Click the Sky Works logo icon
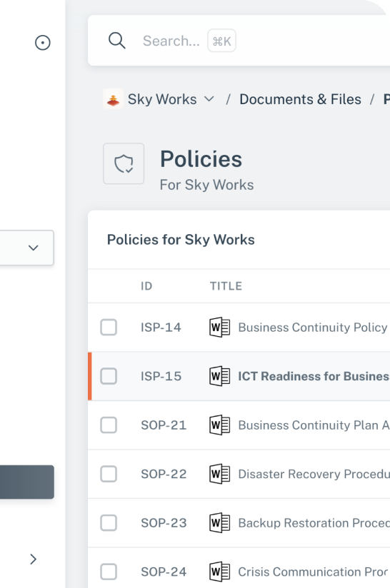390x588 pixels. click(114, 99)
